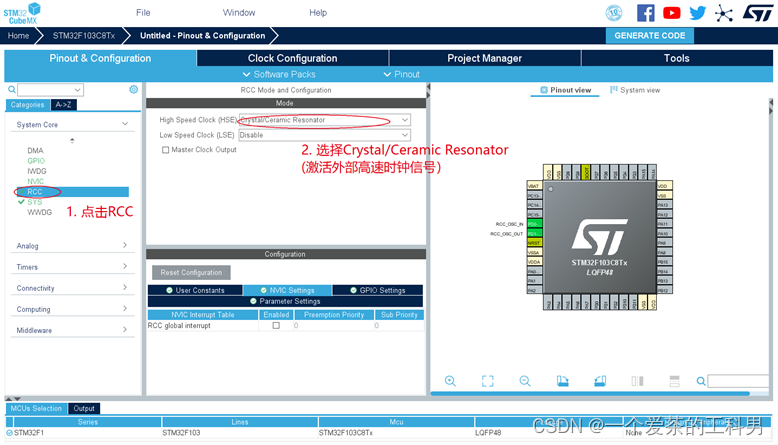Rotate the chip clockwise
The image size is (778, 445).
563,381
